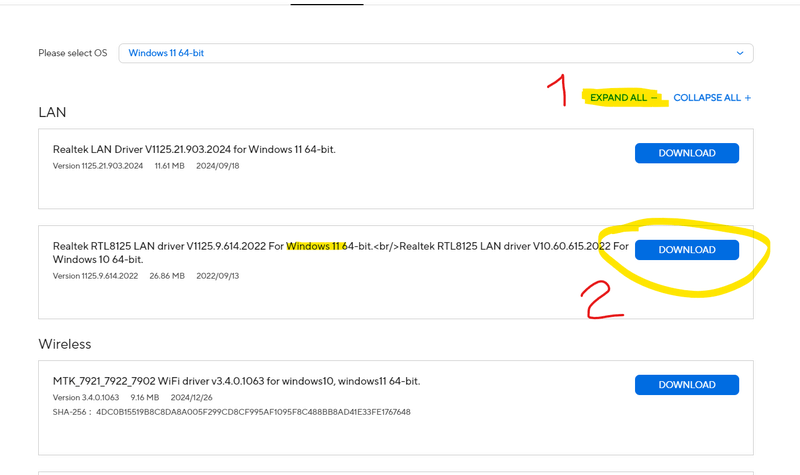Image resolution: width=800 pixels, height=475 pixels.
Task: Click the minus icon beside EXPAND ALL
Action: coord(654,97)
